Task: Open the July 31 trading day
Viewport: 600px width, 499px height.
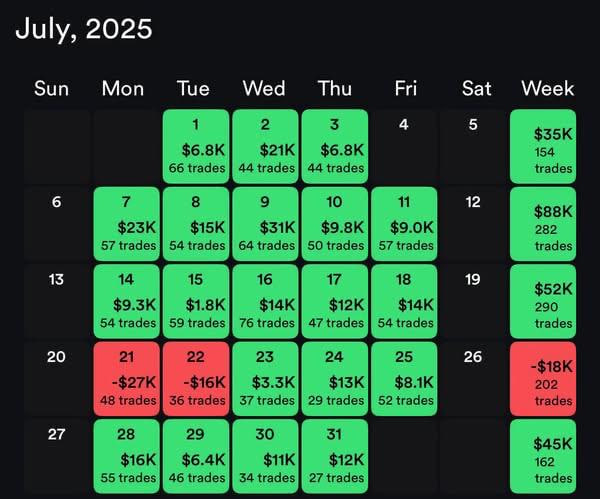Action: (334, 456)
